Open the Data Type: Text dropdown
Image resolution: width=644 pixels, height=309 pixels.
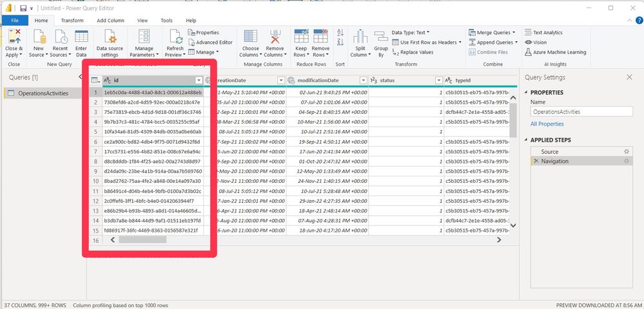[410, 32]
